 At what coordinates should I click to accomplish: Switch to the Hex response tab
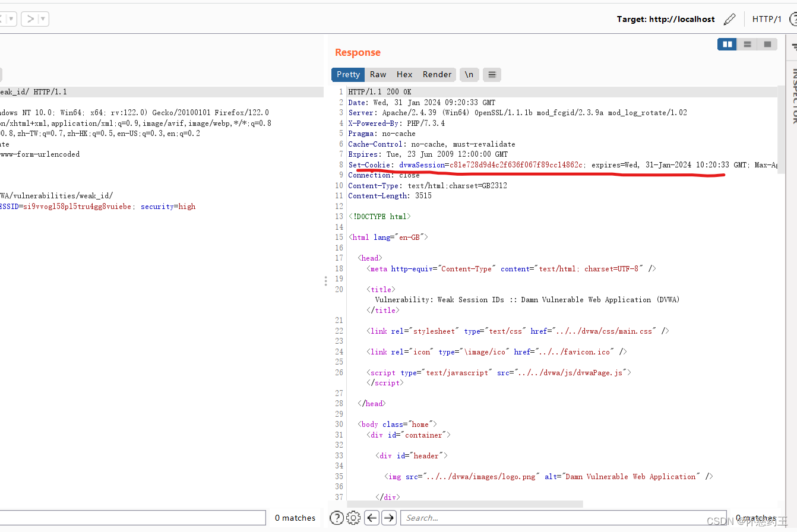coord(404,74)
